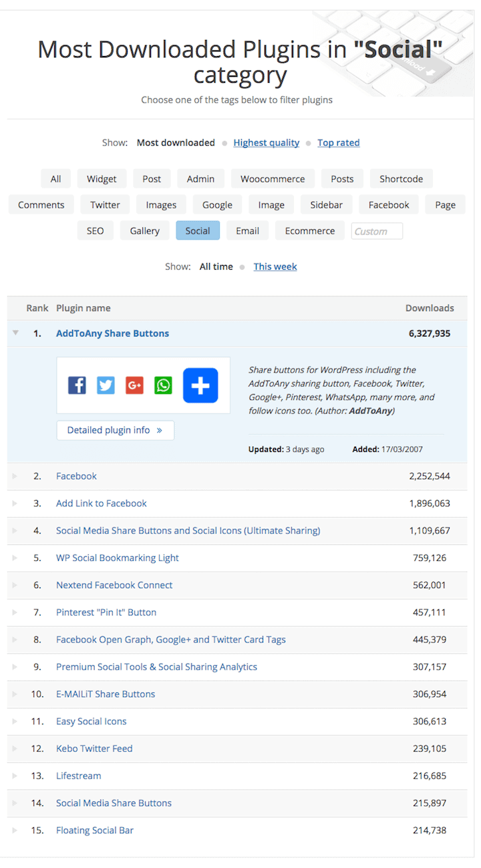Click the Twitter share icon

point(106,385)
